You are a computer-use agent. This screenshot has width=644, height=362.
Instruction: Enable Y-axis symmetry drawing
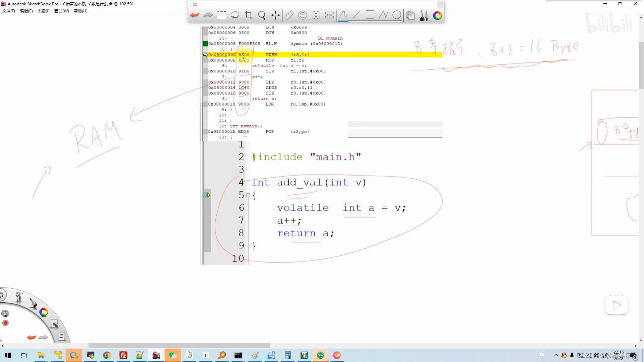click(x=329, y=15)
